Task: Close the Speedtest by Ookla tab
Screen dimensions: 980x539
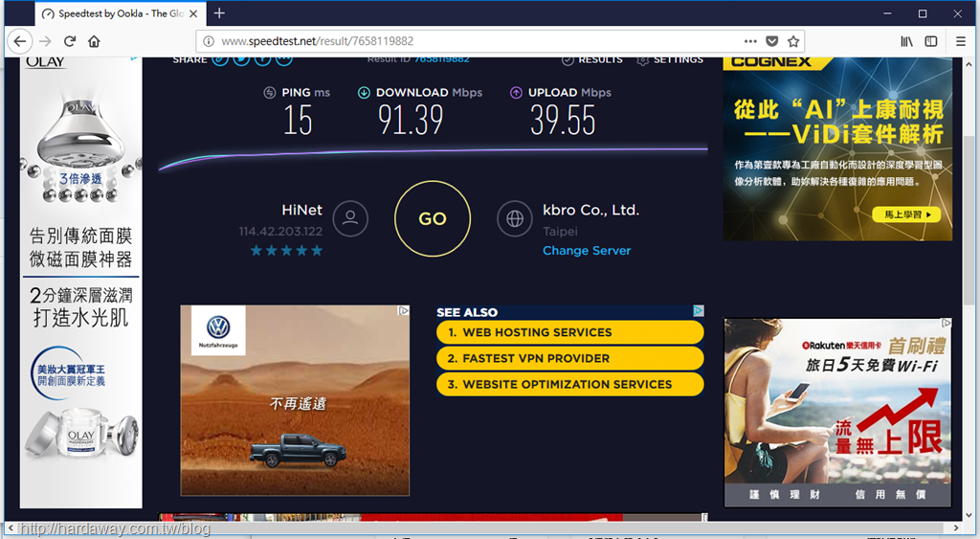Action: (193, 13)
